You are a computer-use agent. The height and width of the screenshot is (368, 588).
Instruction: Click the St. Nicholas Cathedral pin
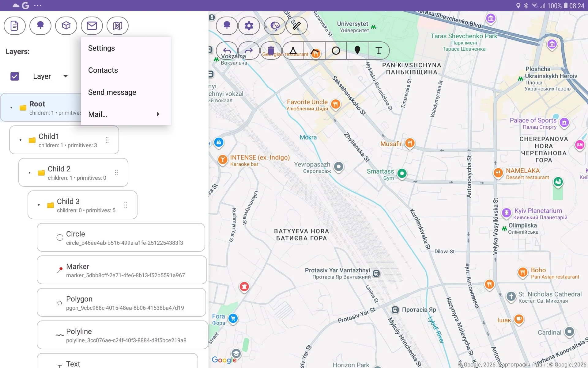[x=511, y=297]
